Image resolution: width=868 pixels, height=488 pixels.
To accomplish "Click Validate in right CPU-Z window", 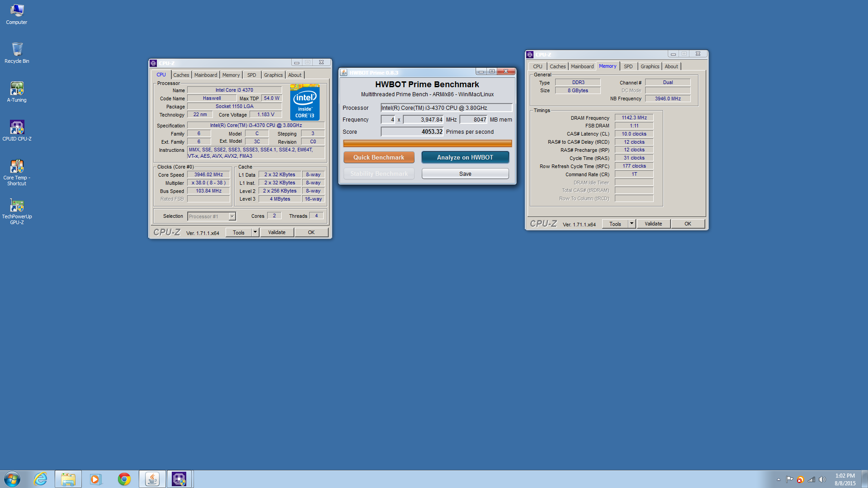I will click(653, 224).
